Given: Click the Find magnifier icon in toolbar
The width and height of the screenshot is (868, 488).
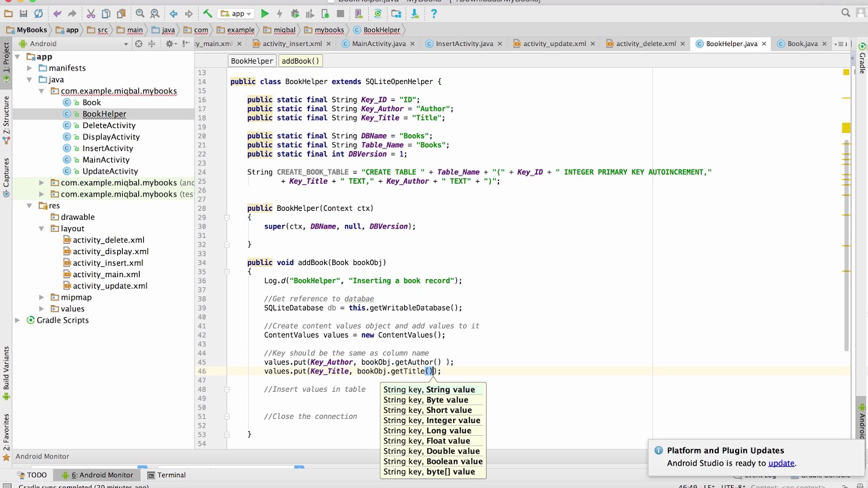Looking at the screenshot, I should coord(140,14).
